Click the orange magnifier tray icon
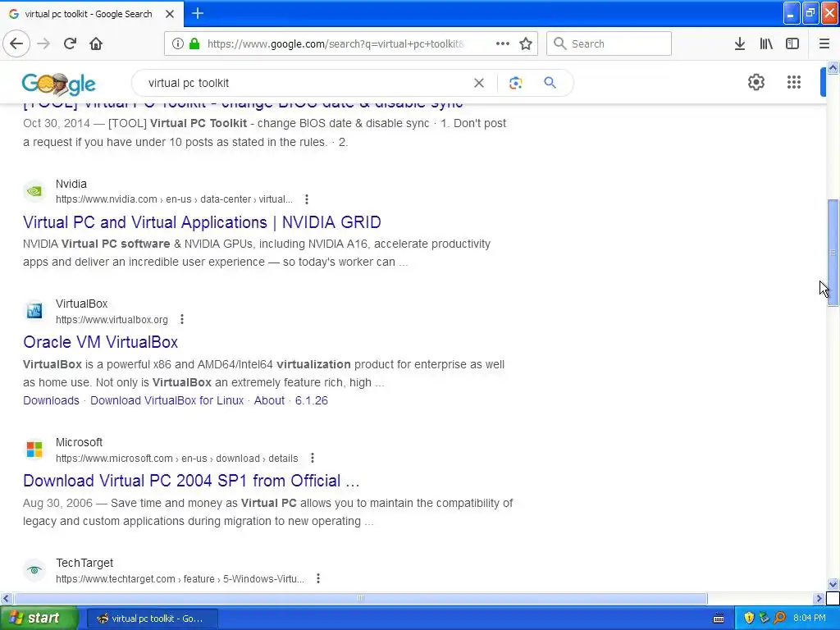This screenshot has width=840, height=630. (780, 619)
